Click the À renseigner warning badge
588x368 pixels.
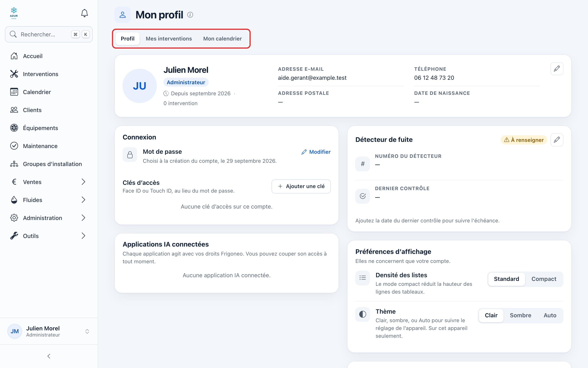click(x=524, y=140)
